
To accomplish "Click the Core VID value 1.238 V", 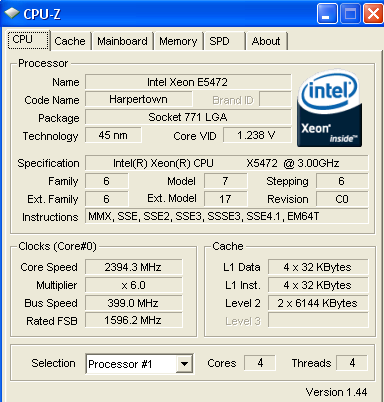I will (x=257, y=135).
